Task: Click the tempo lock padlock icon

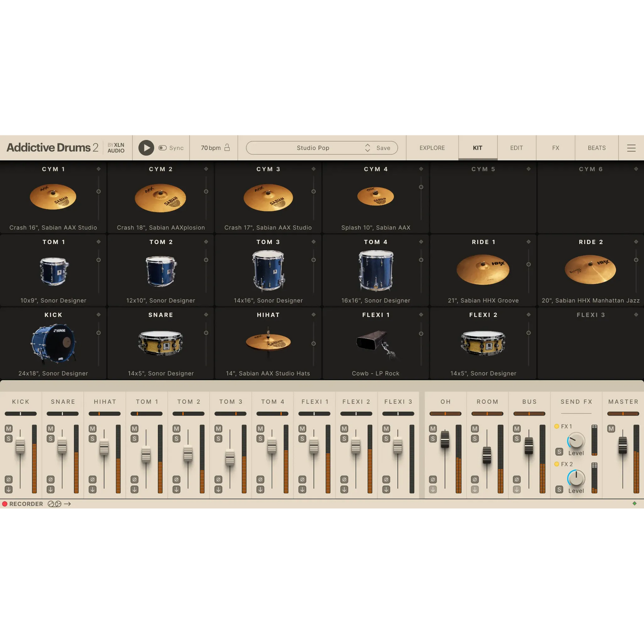Action: click(226, 148)
